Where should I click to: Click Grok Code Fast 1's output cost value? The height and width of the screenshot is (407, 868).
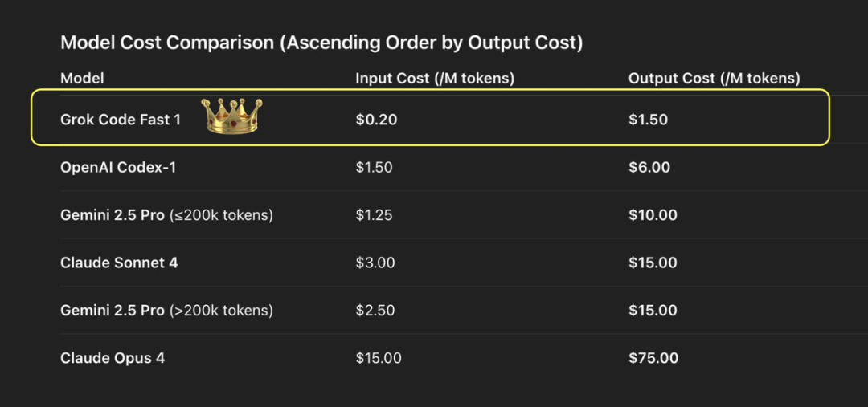point(648,120)
